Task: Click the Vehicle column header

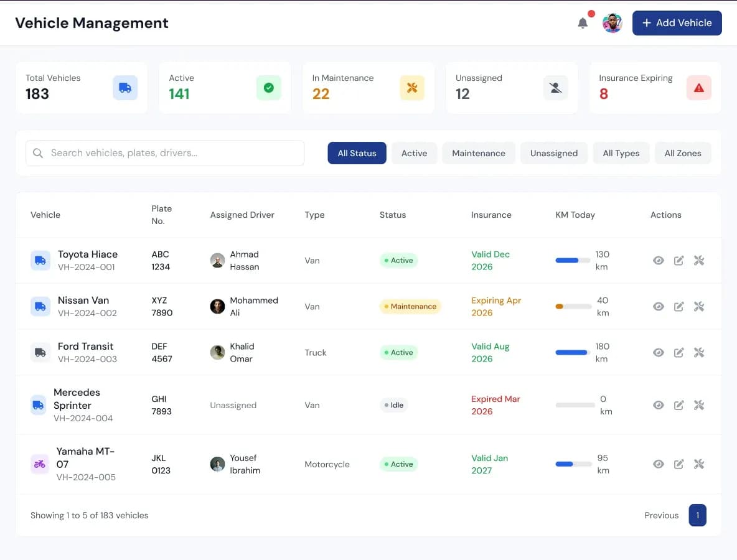Action: pos(45,215)
